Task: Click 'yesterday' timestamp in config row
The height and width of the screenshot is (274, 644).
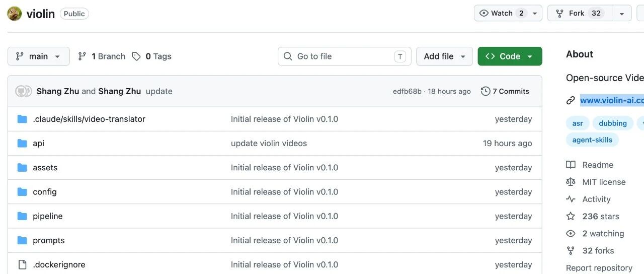Action: (513, 192)
